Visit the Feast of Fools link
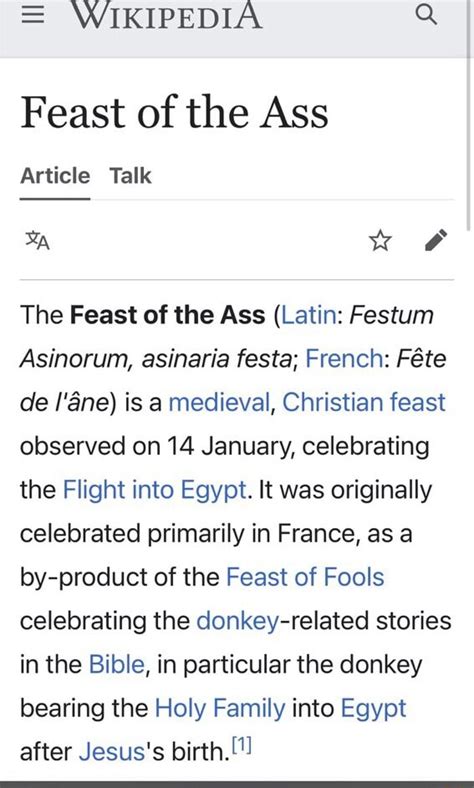The width and height of the screenshot is (474, 788). (x=305, y=577)
